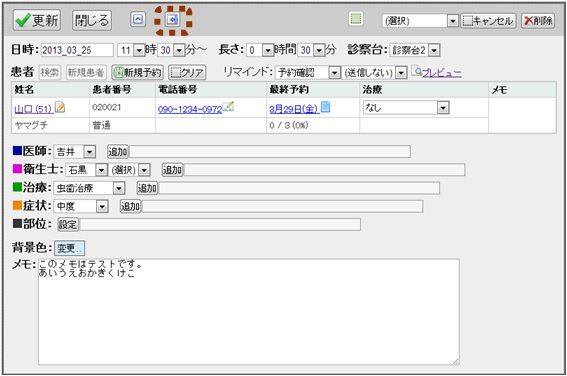This screenshot has width=567, height=376.
Task: Click the クリア button
Action: (187, 72)
